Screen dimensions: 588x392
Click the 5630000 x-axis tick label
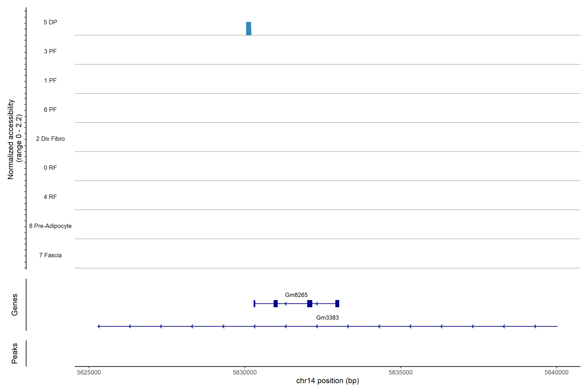click(x=245, y=373)
